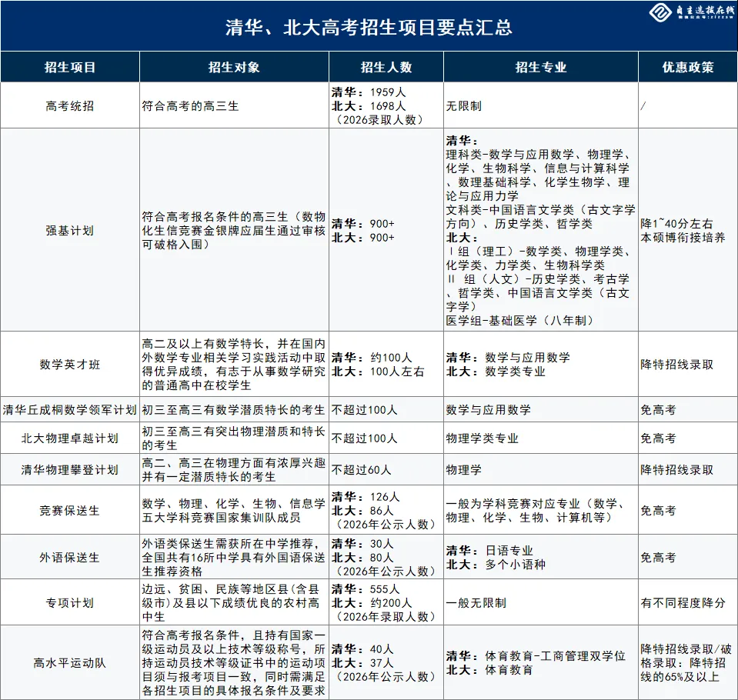The image size is (738, 700).
Task: Click the cell 持有国家一级运动员
Action: pos(235,662)
